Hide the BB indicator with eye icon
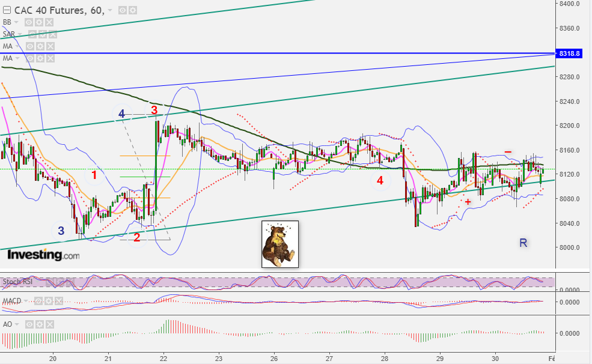 [29, 22]
